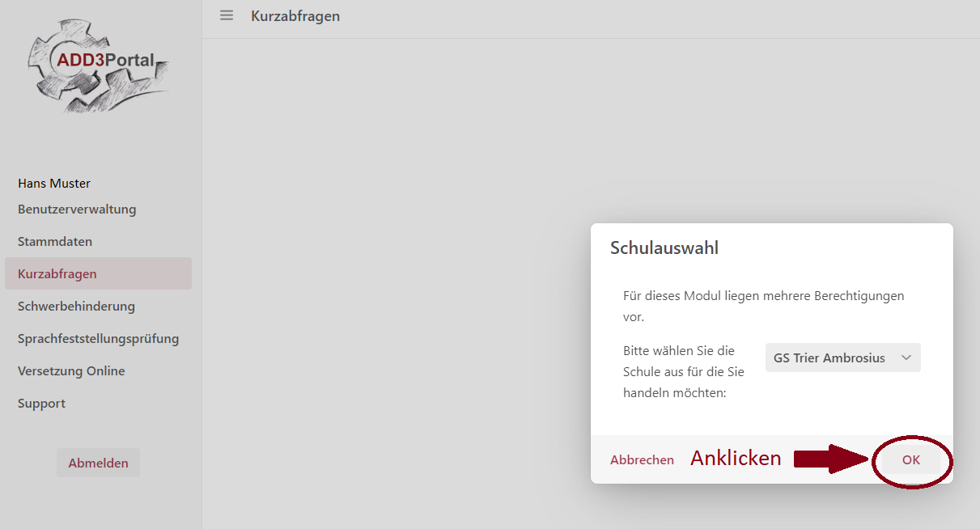
Task: Click the Schulauswahl dialog heading
Action: (664, 248)
